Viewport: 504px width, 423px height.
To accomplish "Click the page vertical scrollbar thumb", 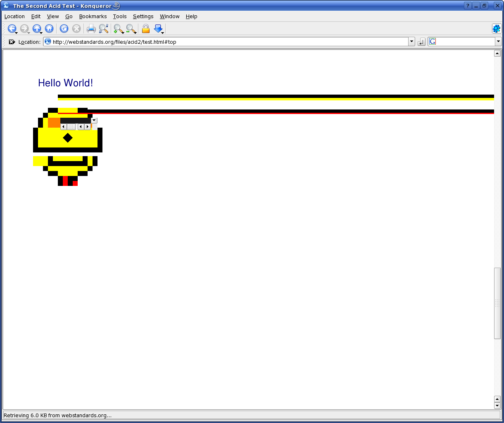I will 497,303.
